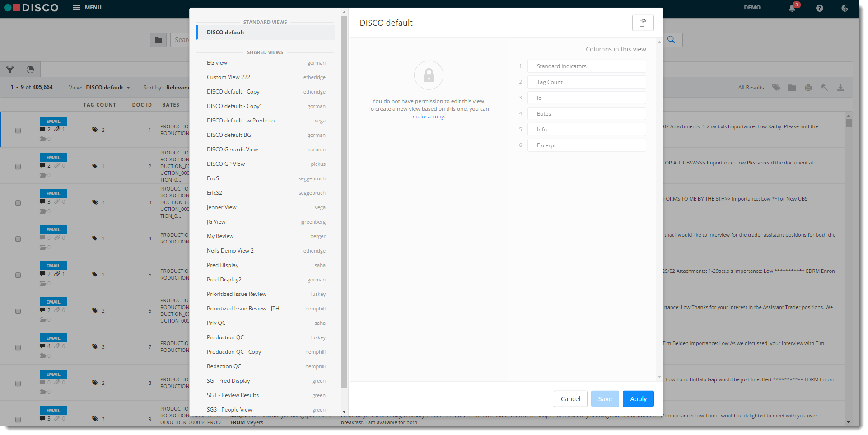The width and height of the screenshot is (868, 435).
Task: Select Custom View 222 shared view
Action: tap(266, 77)
